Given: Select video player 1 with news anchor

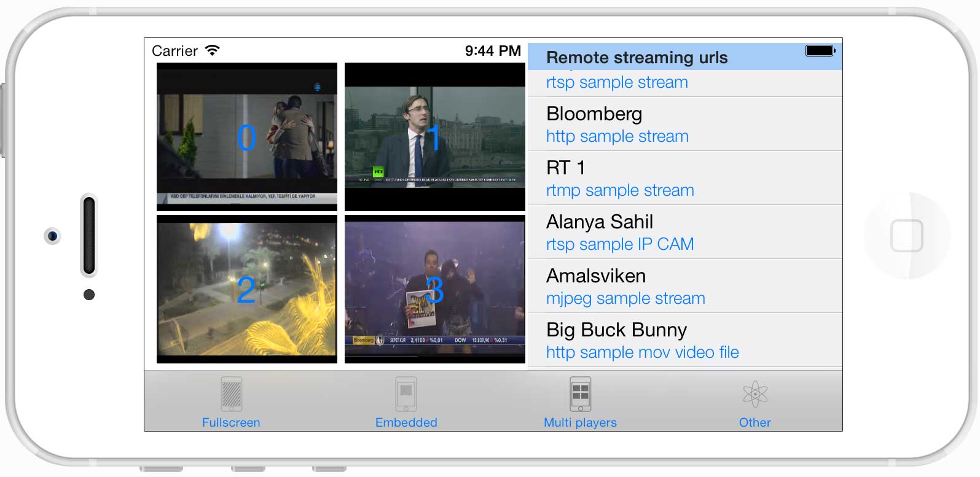Looking at the screenshot, I should point(435,137).
